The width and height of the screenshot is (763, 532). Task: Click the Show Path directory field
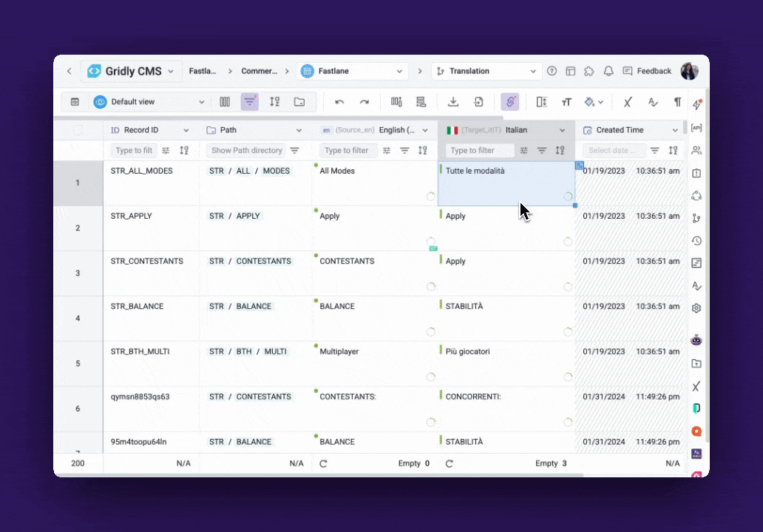(246, 150)
